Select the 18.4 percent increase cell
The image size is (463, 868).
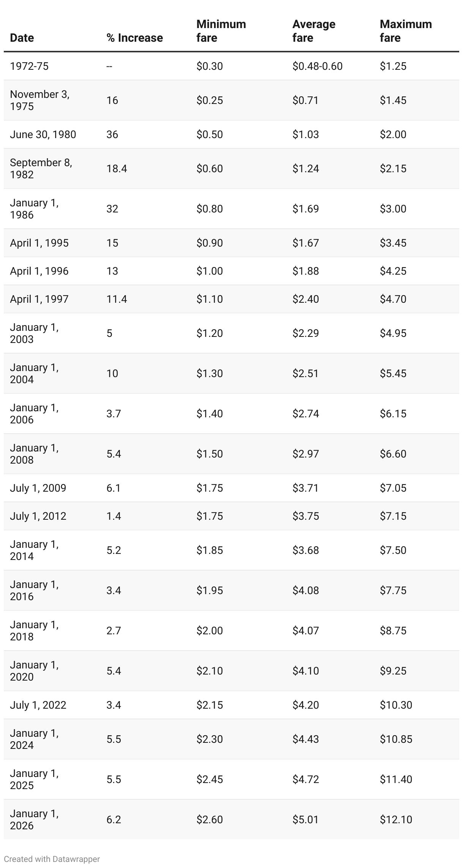(117, 168)
